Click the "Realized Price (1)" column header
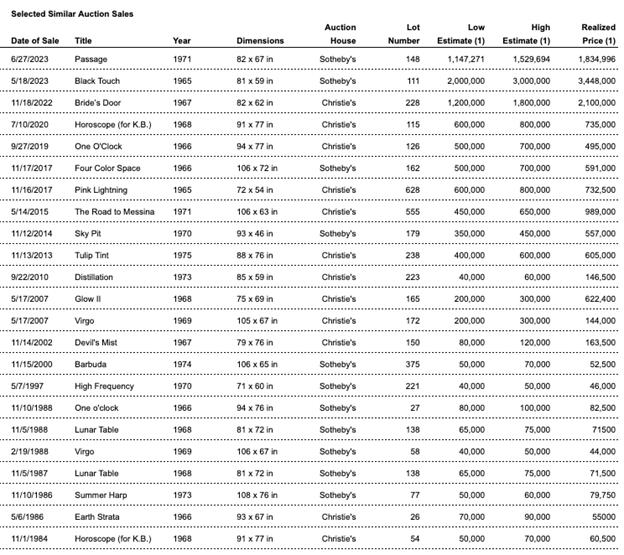The height and width of the screenshot is (555, 624). [x=598, y=34]
